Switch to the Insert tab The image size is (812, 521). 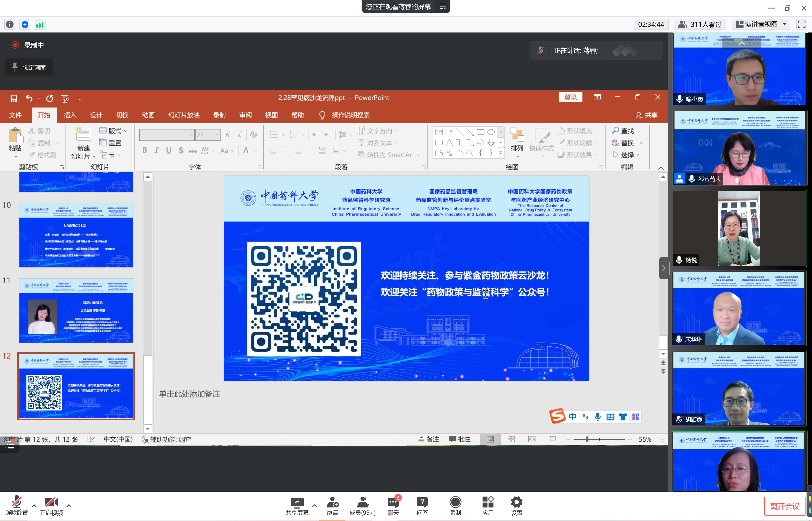(x=70, y=115)
